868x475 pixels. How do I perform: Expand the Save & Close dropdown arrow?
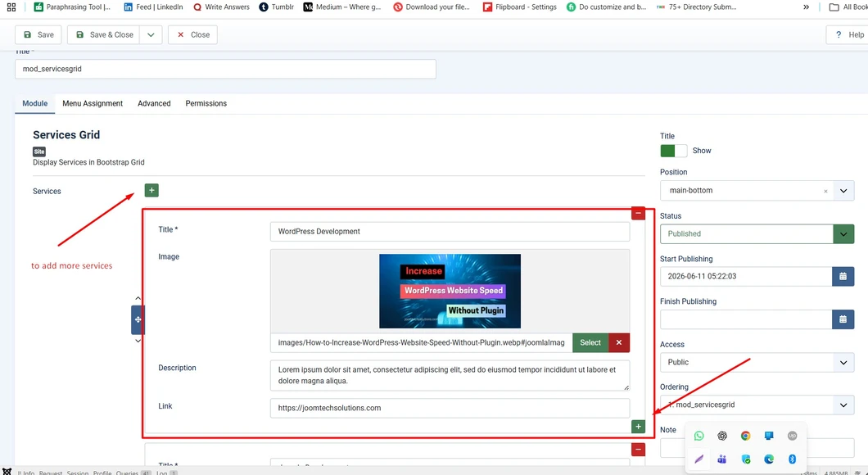[x=151, y=35]
